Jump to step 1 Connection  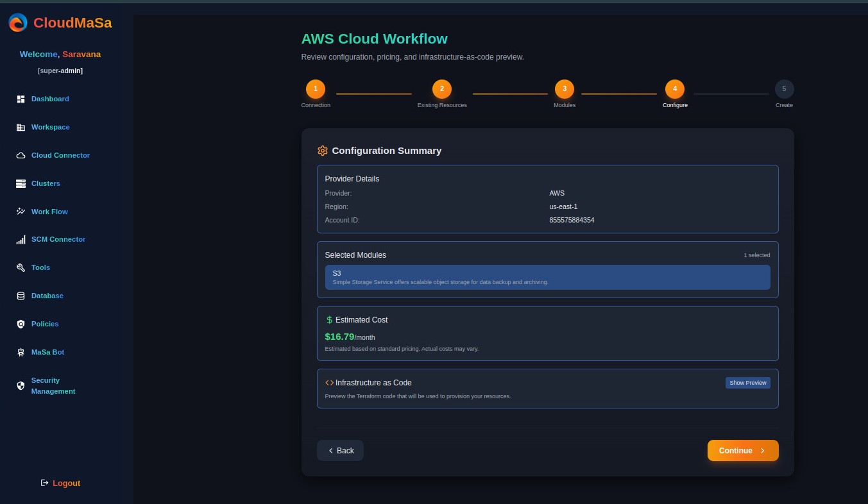(x=316, y=89)
